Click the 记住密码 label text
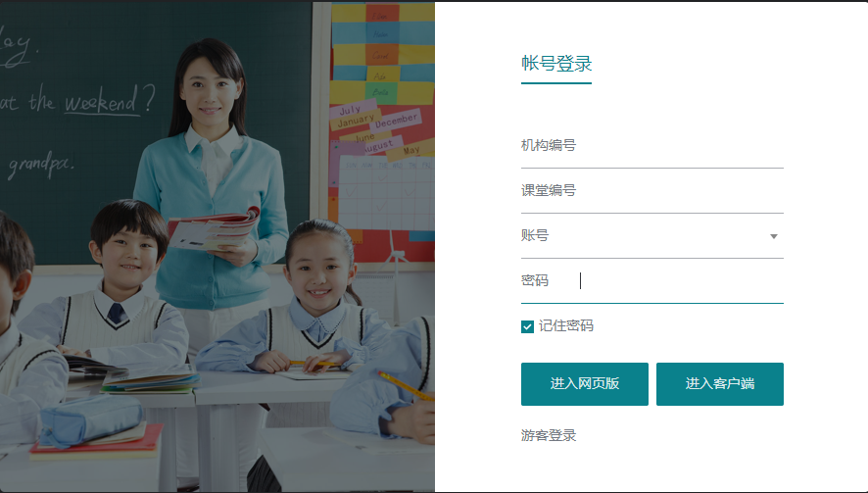Screen dimensions: 868x493 [x=565, y=326]
